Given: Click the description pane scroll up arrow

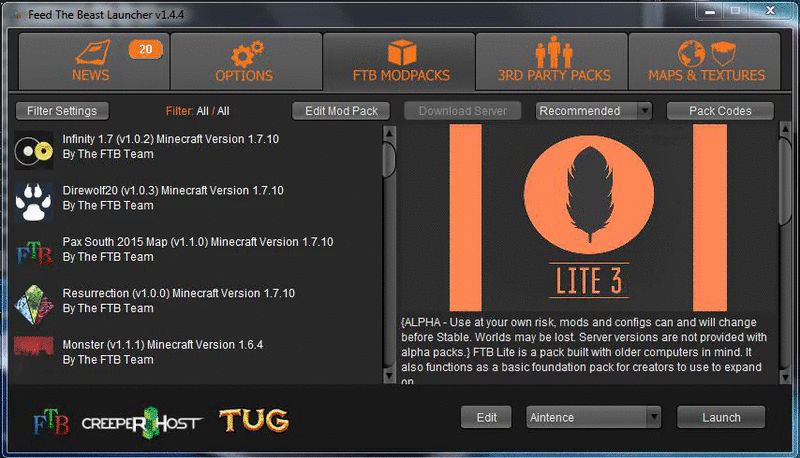Looking at the screenshot, I should [x=785, y=130].
